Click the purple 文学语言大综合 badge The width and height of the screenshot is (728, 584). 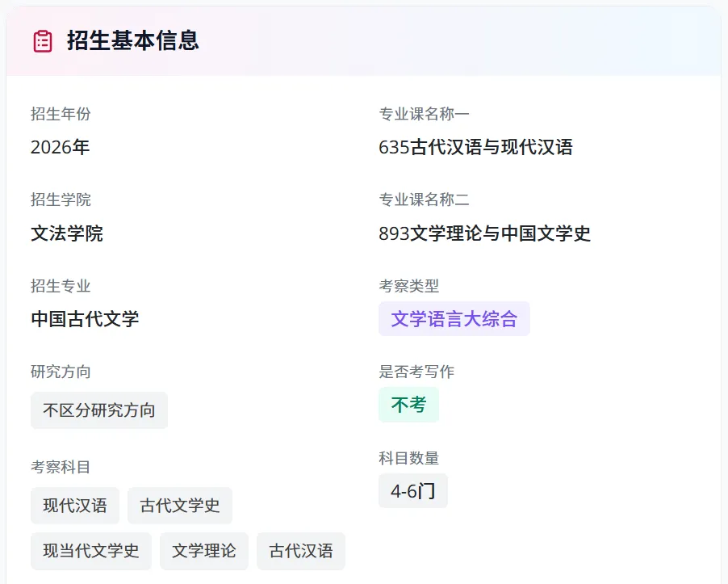pos(454,318)
